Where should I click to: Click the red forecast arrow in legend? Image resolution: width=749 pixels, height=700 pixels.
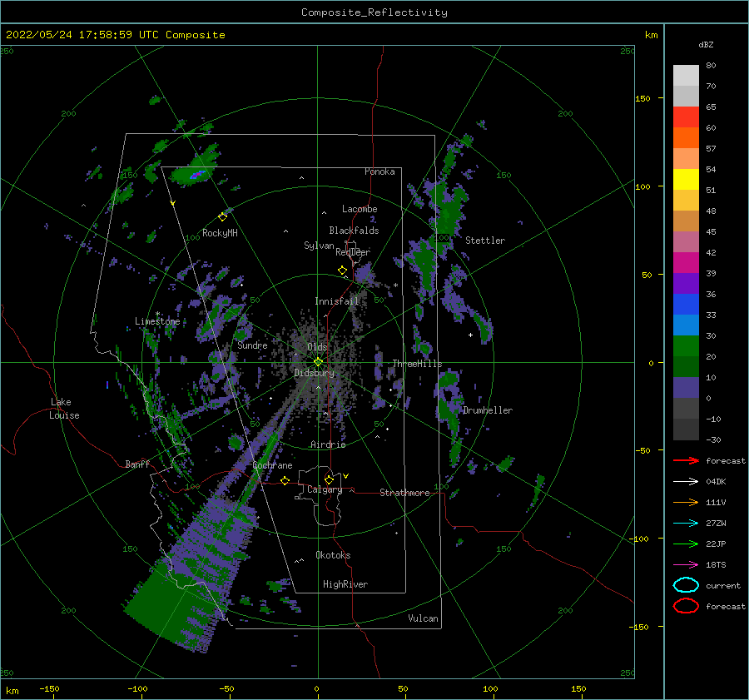(686, 460)
